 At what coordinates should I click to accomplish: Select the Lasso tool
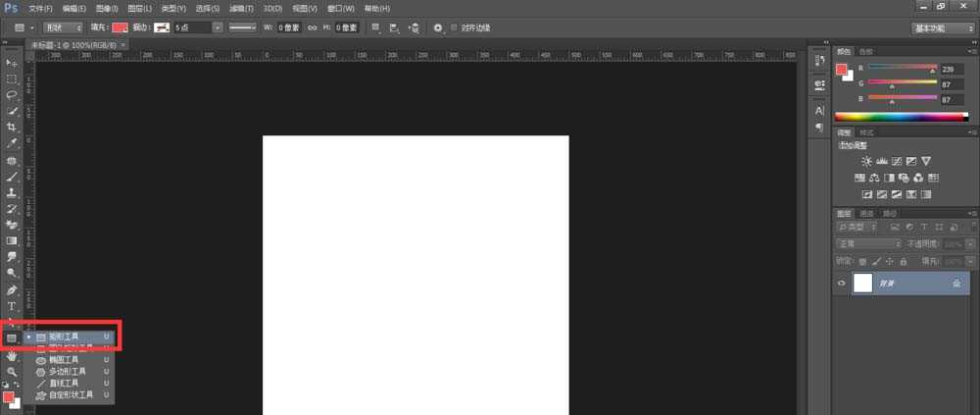pos(12,95)
